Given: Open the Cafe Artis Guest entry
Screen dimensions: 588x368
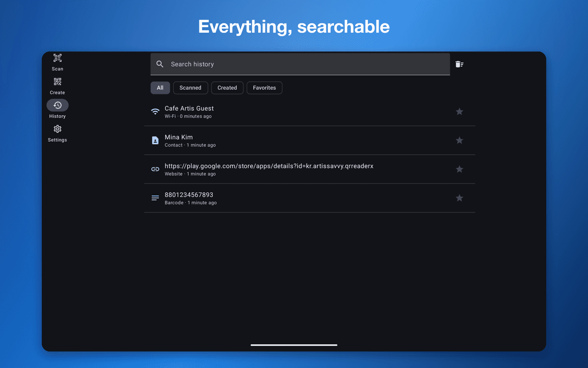Looking at the screenshot, I should [x=310, y=112].
